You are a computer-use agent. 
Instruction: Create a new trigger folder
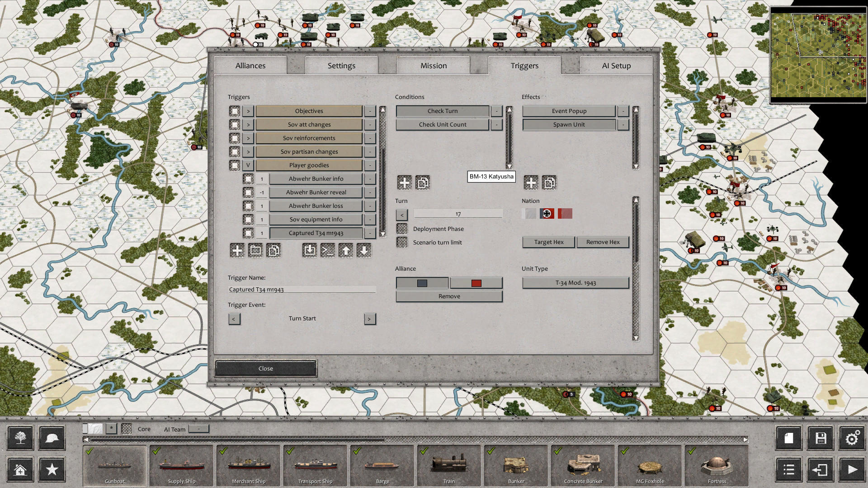tap(255, 250)
